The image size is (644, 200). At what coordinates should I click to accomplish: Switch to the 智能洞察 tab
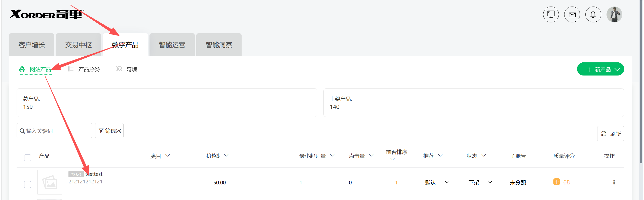pos(219,45)
